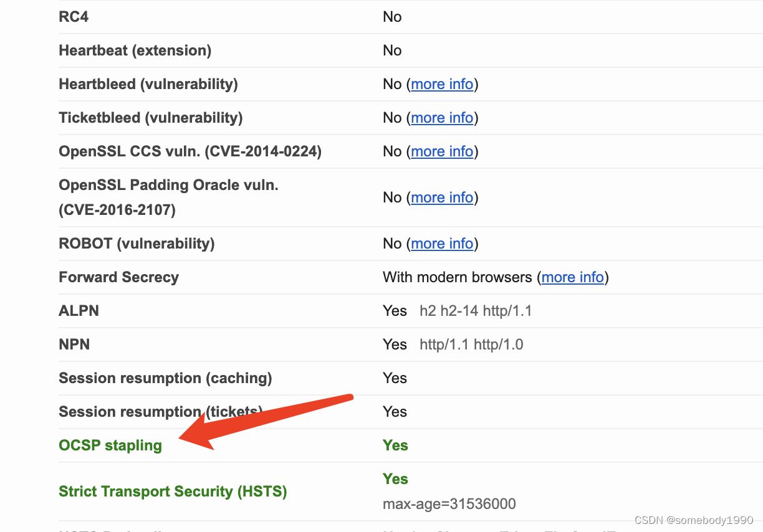Viewport: 763px width, 532px height.
Task: Click the OCSP stapling label
Action: tap(110, 445)
